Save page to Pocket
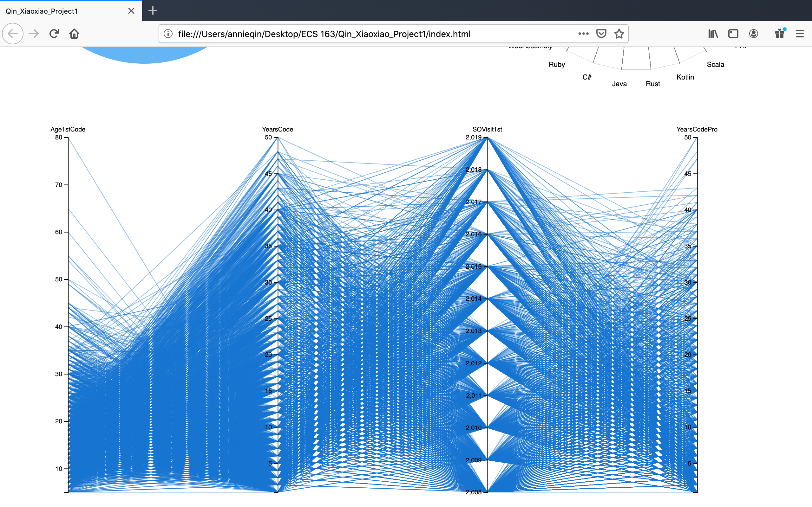Viewport: 812px width, 507px height. point(601,34)
